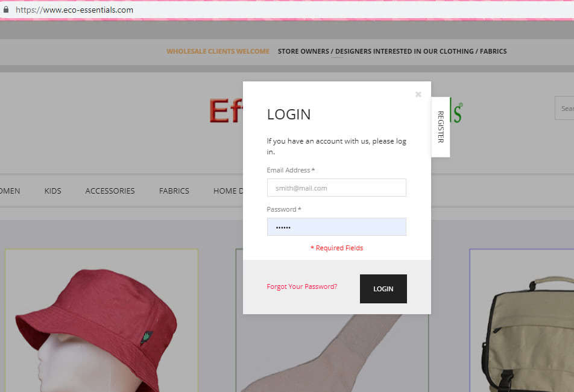Click into the Password field

tap(336, 227)
